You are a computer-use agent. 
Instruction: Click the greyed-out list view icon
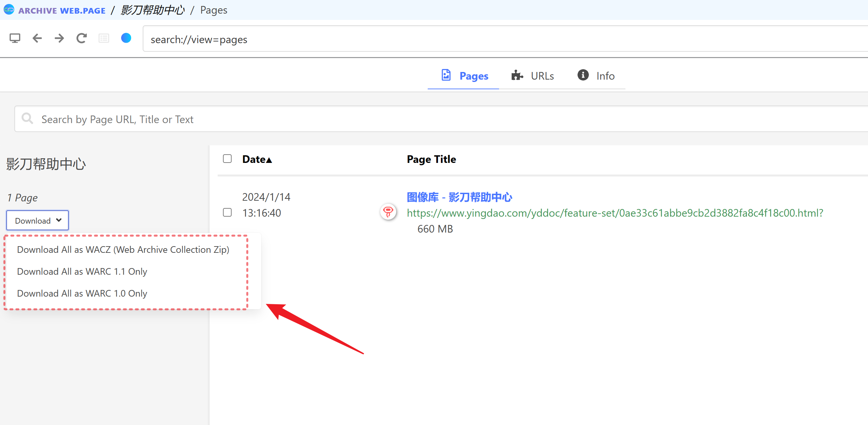104,38
